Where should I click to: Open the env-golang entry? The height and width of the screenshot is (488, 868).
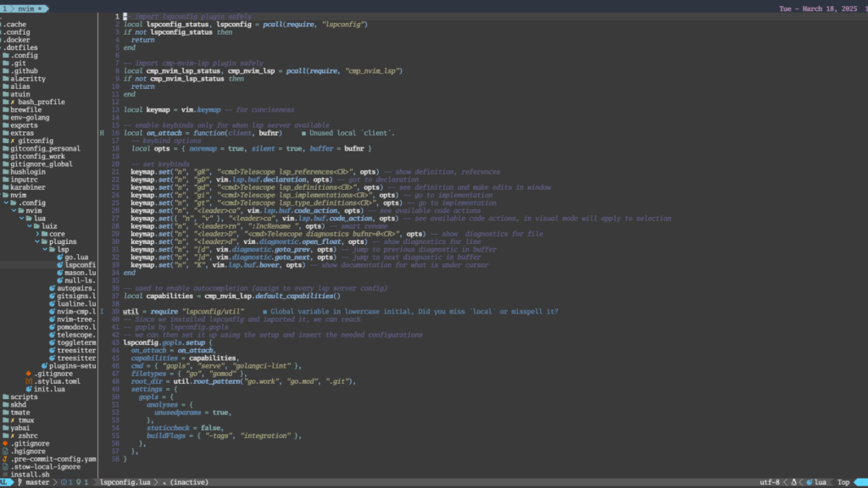click(30, 117)
